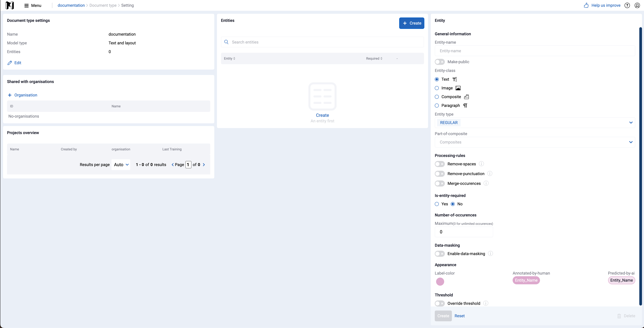The height and width of the screenshot is (328, 644).
Task: Click the search magnifier icon in Entities
Action: pyautogui.click(x=226, y=42)
